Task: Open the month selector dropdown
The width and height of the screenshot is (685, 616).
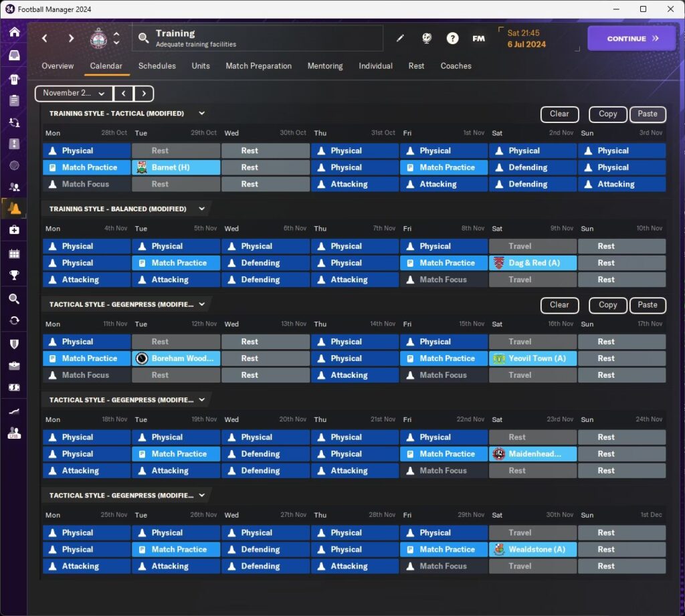Action: (x=74, y=94)
